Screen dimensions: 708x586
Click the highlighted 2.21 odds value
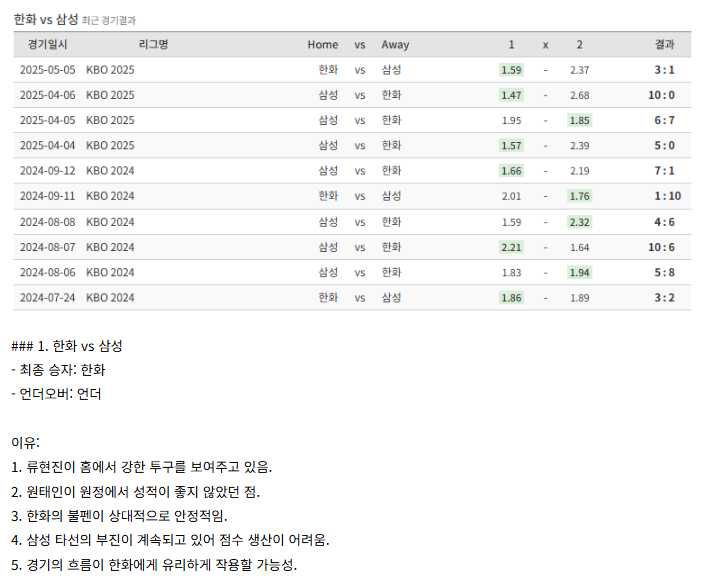tap(511, 247)
